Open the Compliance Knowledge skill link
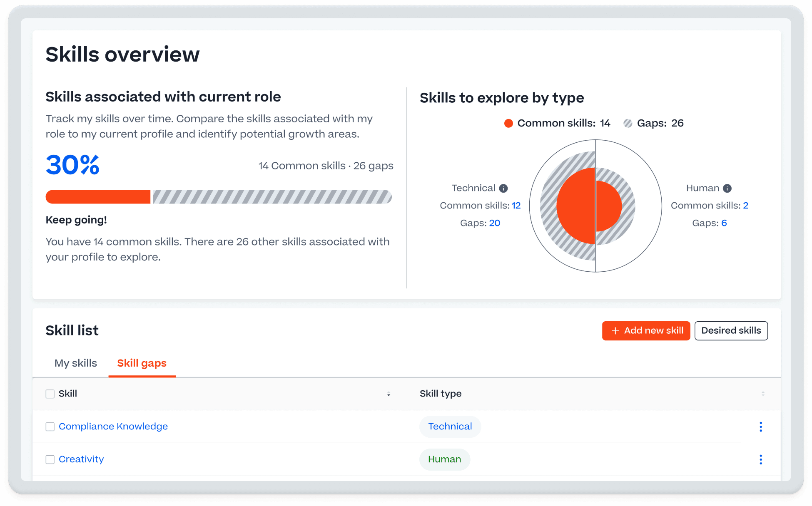Image resolution: width=812 pixels, height=506 pixels. [113, 427]
